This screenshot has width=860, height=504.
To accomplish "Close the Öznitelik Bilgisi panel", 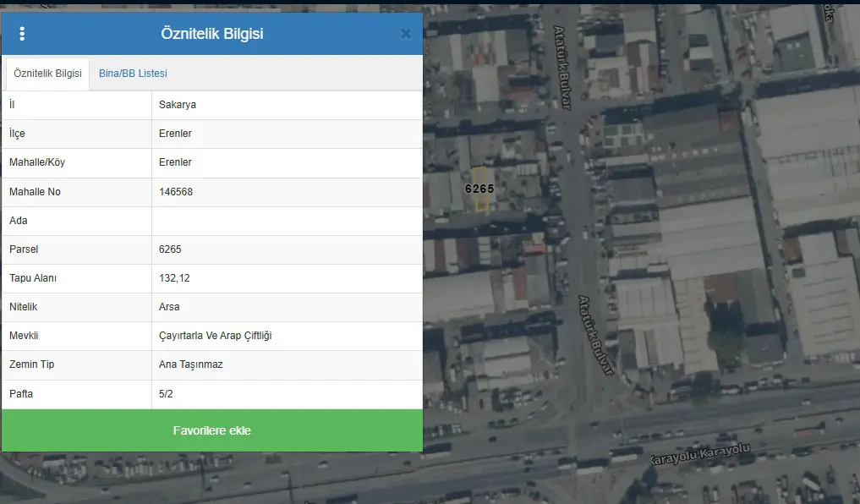I will 406,34.
